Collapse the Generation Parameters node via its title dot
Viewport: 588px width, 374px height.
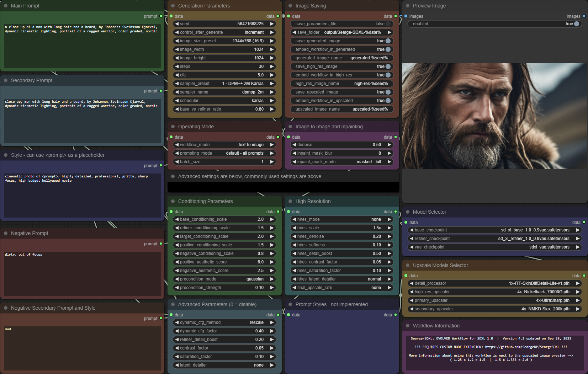pyautogui.click(x=173, y=6)
